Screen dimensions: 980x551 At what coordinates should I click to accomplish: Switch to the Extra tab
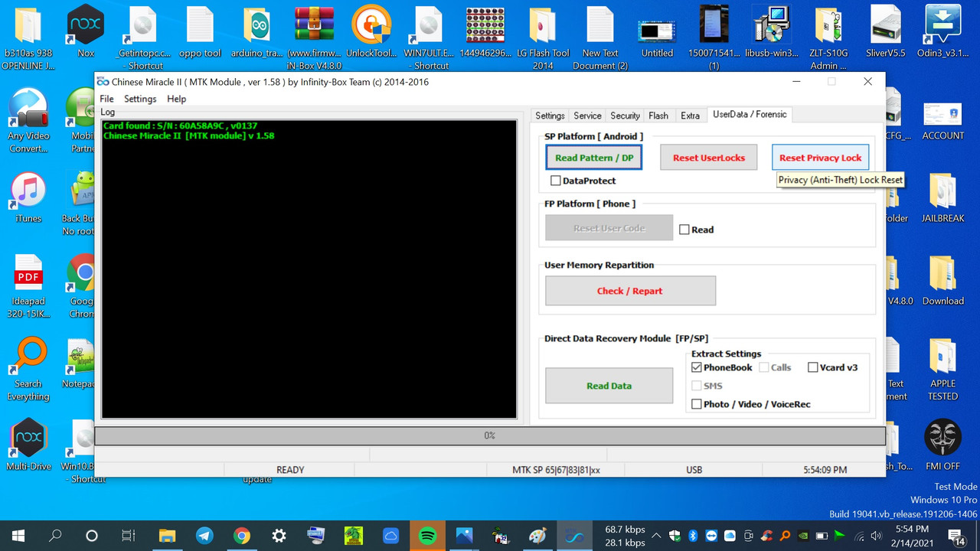690,116
